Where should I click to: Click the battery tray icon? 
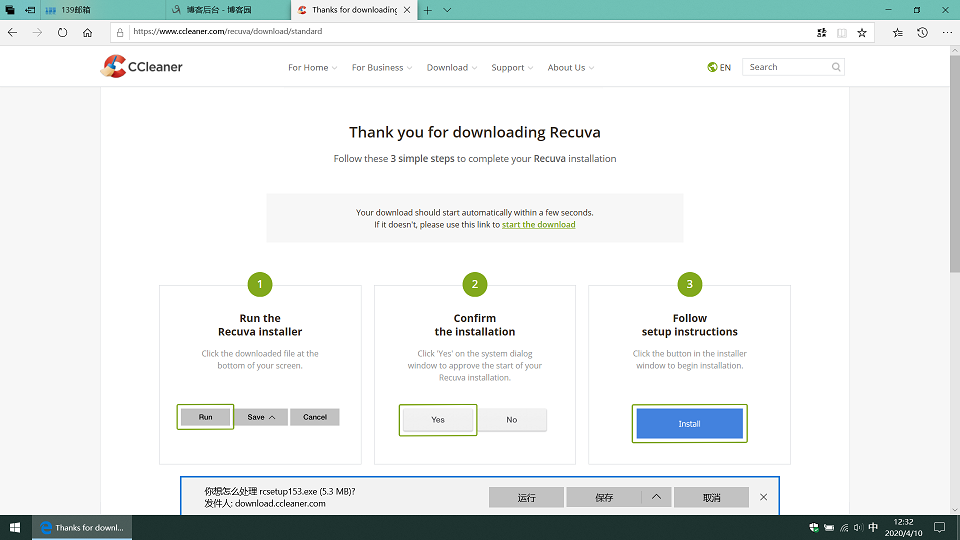(x=829, y=527)
